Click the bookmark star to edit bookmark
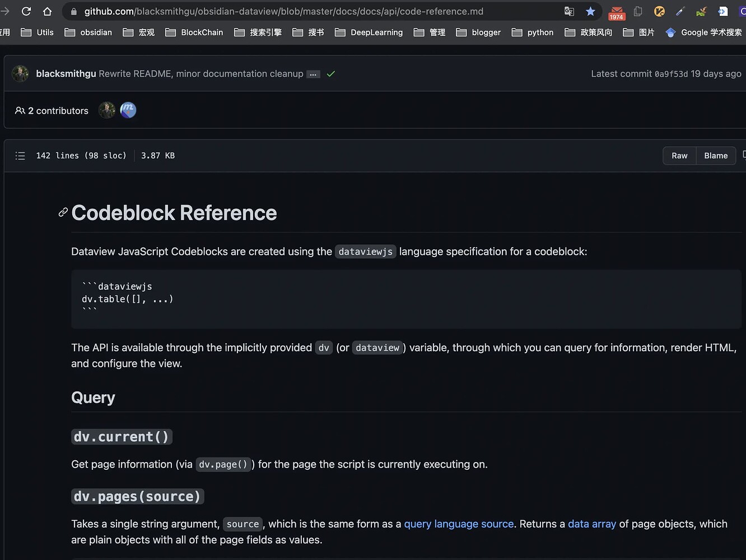 (x=590, y=11)
